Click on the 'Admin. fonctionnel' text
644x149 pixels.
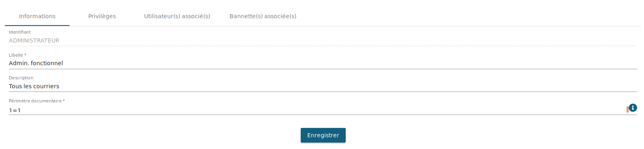(x=36, y=63)
